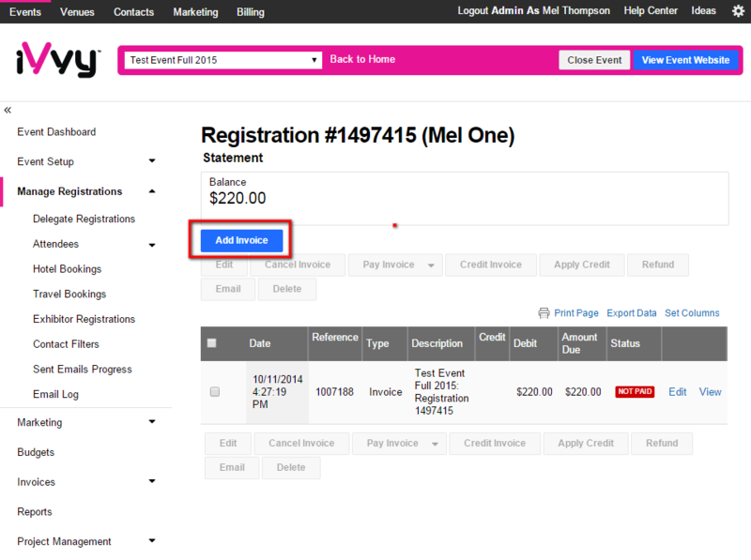The height and width of the screenshot is (560, 751).
Task: Click the bottom Delete button
Action: click(x=291, y=468)
